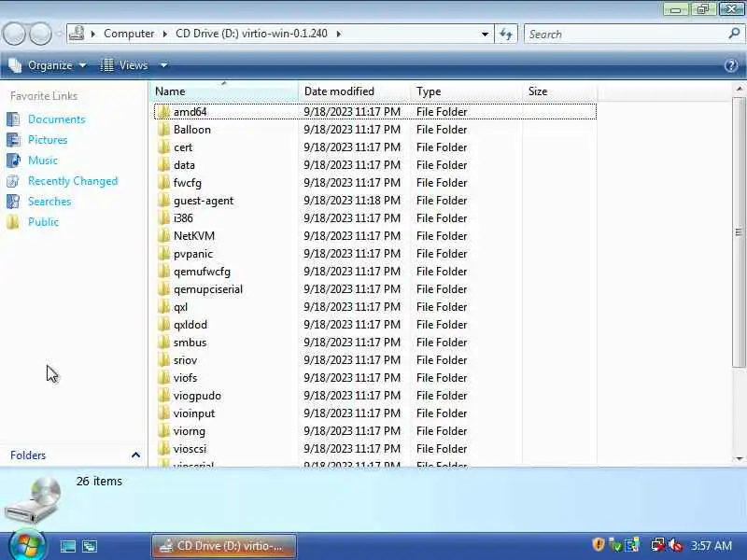
Task: Select the fwcfg folder icon
Action: pyautogui.click(x=163, y=183)
